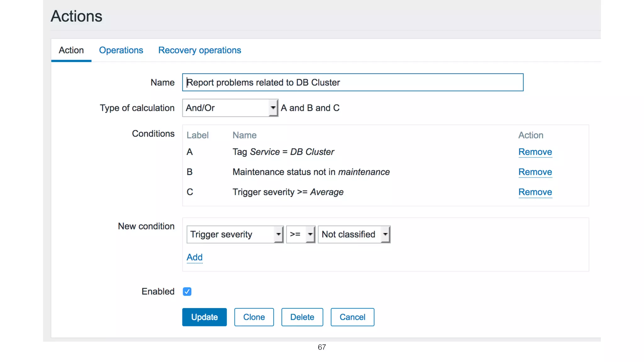Click arrow beside Trigger severity selector
Viewport: 644px width, 362px height.
(x=278, y=234)
